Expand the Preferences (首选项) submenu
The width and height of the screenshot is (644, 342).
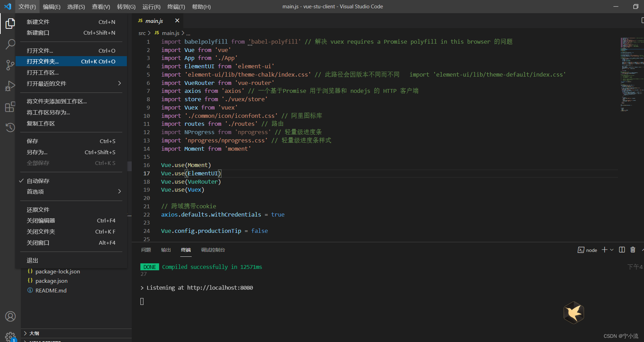click(x=71, y=192)
